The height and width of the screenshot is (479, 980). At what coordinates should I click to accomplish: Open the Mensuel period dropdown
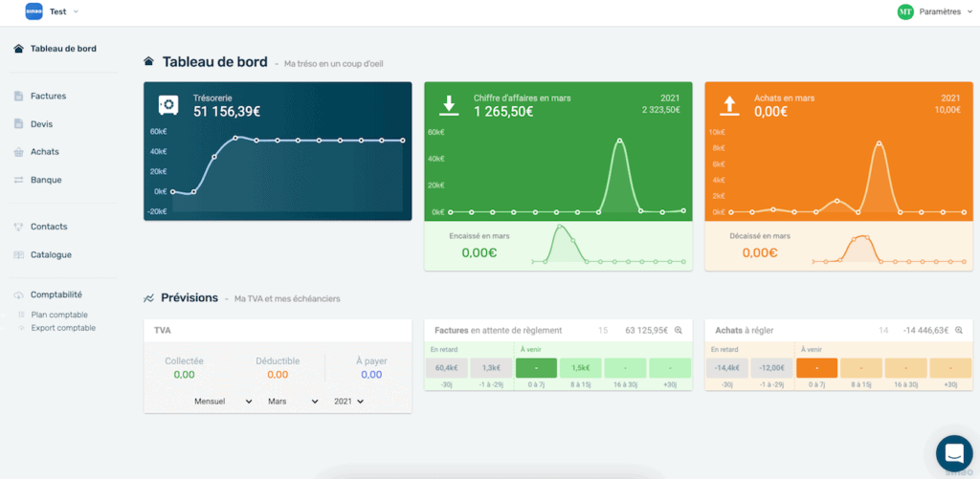[x=223, y=402]
